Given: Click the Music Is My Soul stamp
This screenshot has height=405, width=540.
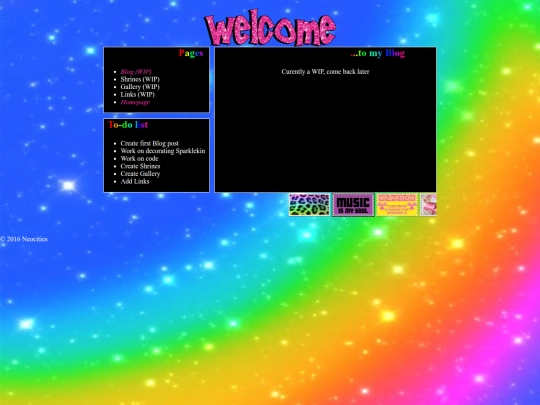Looking at the screenshot, I should coord(353,205).
